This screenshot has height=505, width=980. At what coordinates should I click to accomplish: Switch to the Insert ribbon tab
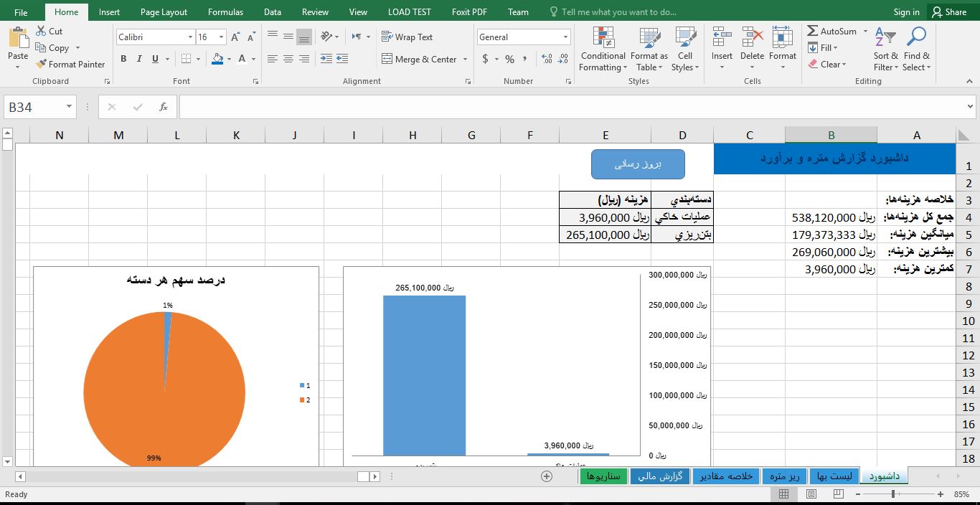point(109,11)
